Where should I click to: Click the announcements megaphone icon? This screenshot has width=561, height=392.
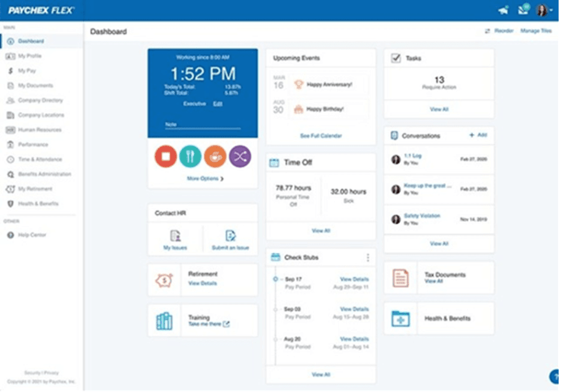point(503,10)
